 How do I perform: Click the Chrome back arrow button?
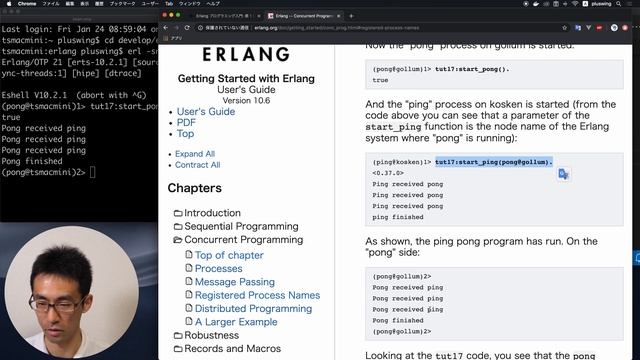(x=166, y=28)
